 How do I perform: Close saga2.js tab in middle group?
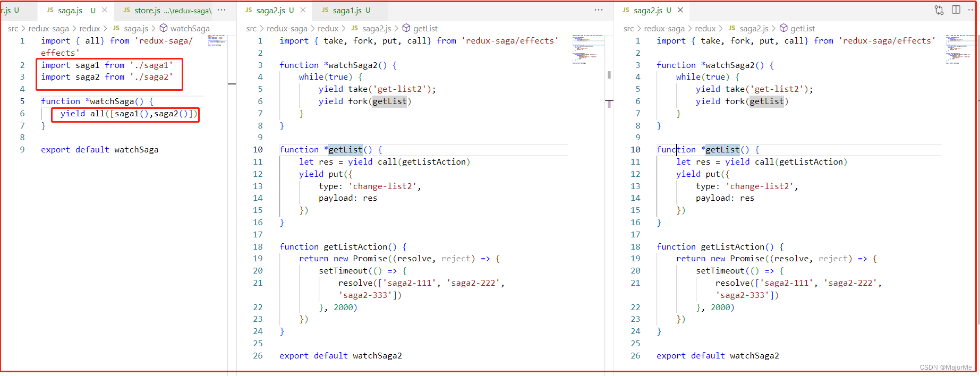(x=303, y=10)
